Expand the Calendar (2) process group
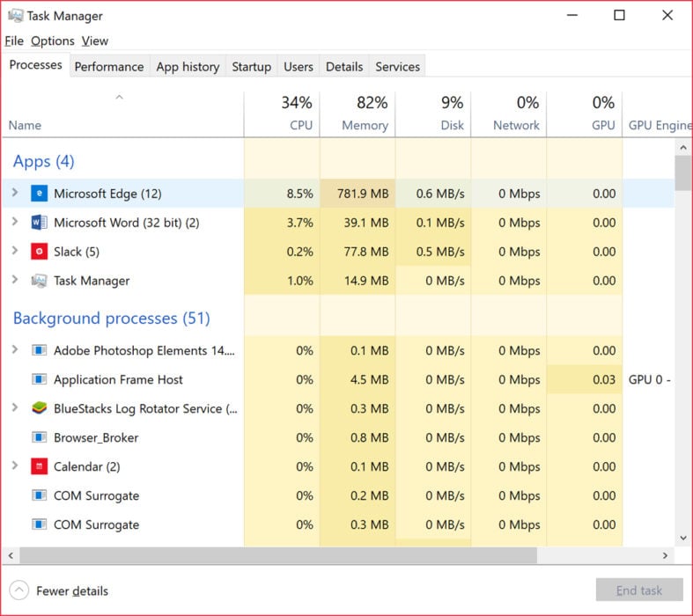The height and width of the screenshot is (616, 693). [x=15, y=466]
